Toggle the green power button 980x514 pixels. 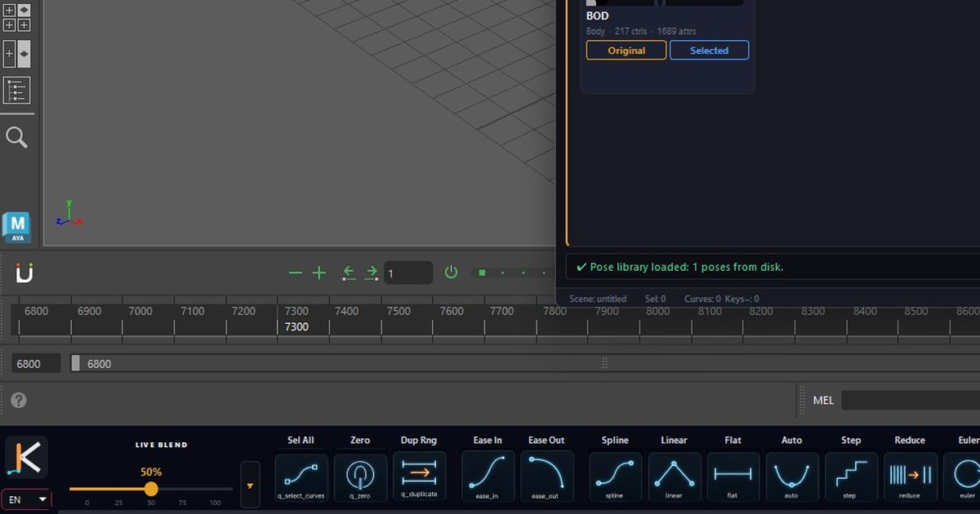pos(451,272)
